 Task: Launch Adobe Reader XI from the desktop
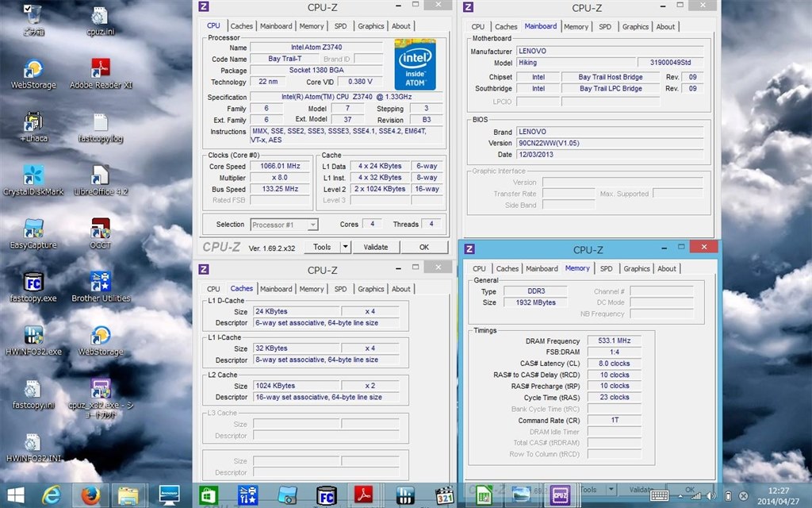101,74
